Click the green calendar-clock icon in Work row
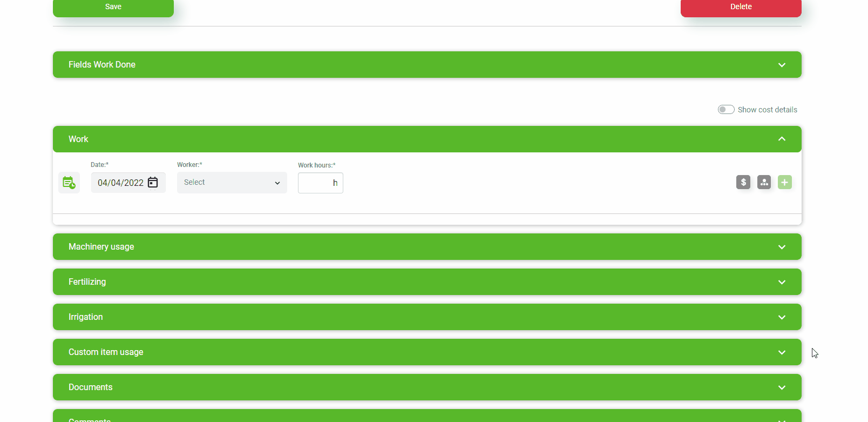868x422 pixels. coord(69,183)
